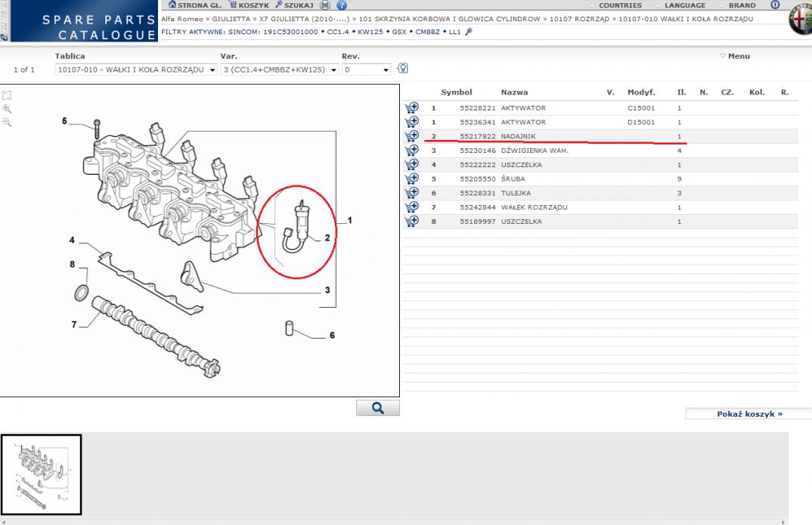Add 55217822 NADAJNIK to cart
The width and height of the screenshot is (812, 525).
tap(412, 135)
